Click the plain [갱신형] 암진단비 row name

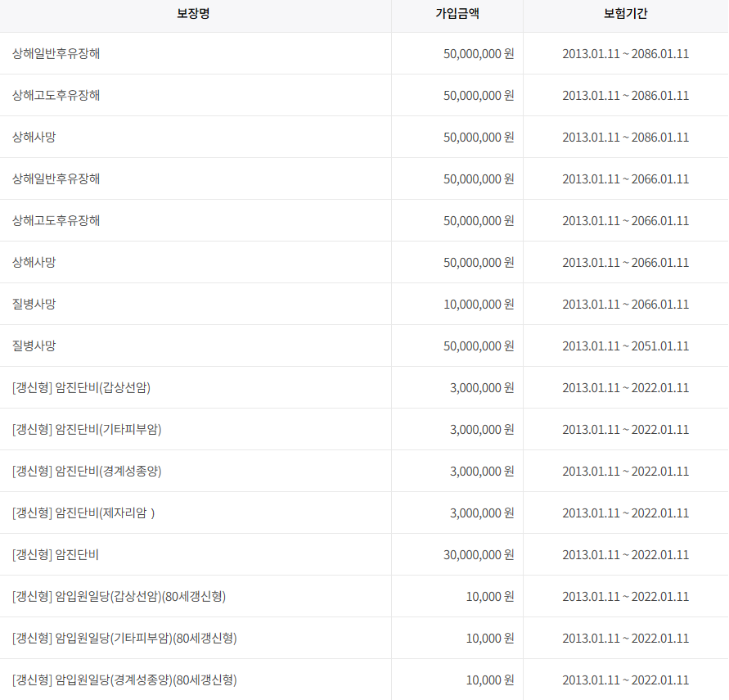point(56,555)
